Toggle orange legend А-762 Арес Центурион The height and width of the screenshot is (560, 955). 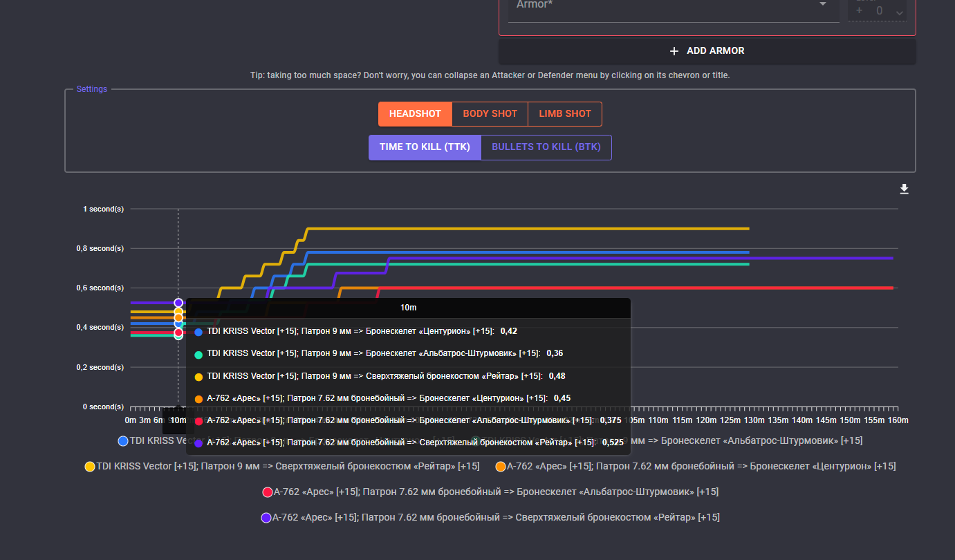click(x=695, y=467)
